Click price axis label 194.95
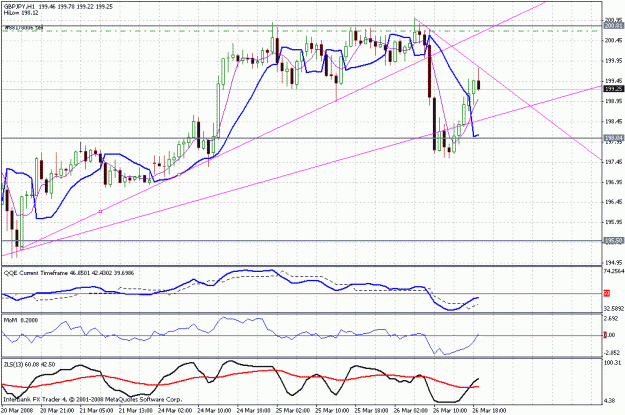Image resolution: width=625 pixels, height=415 pixels. pyautogui.click(x=614, y=263)
